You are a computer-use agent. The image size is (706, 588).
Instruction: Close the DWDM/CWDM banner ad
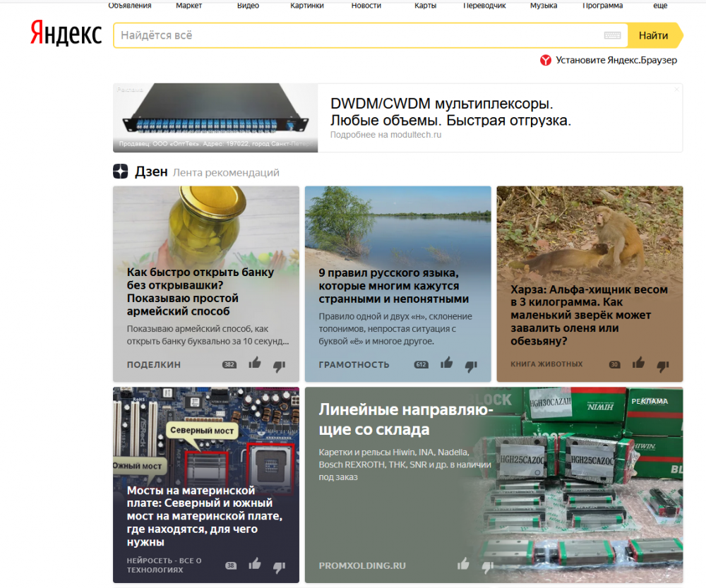click(676, 90)
